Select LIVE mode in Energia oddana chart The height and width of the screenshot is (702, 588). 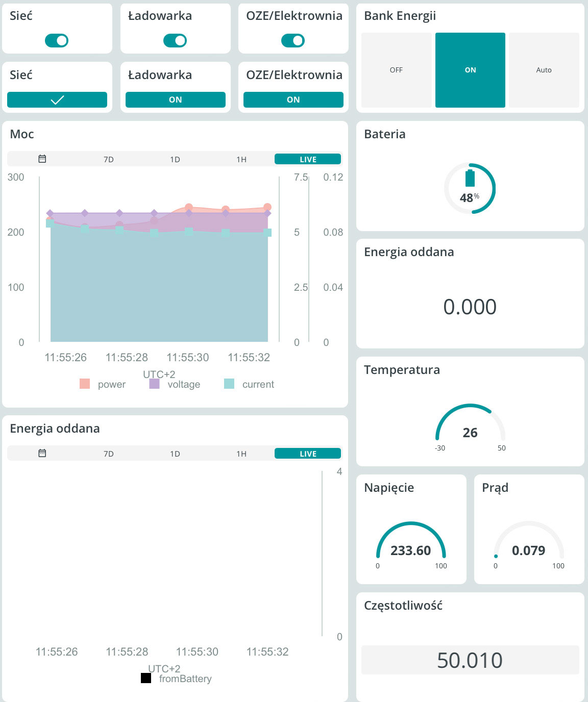pyautogui.click(x=308, y=454)
